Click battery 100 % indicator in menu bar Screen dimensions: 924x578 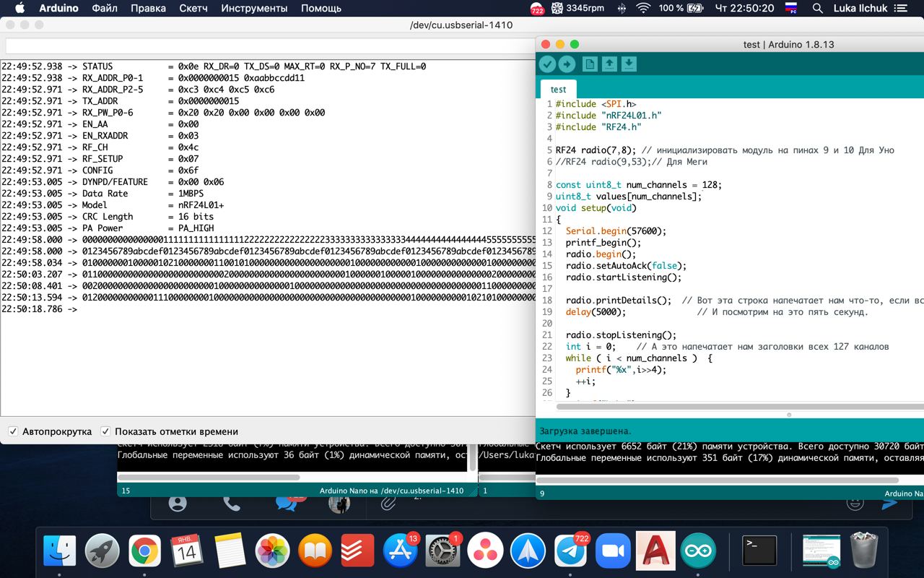click(681, 9)
